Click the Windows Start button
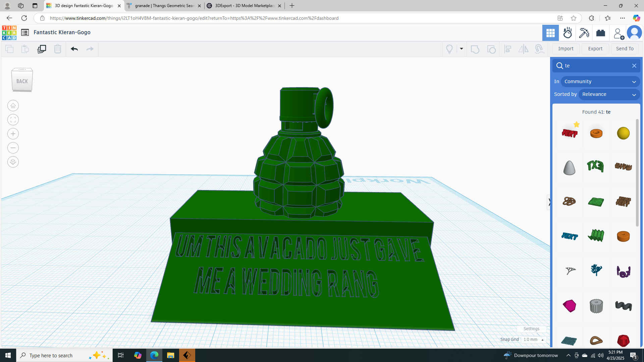The image size is (644, 362). (8, 355)
